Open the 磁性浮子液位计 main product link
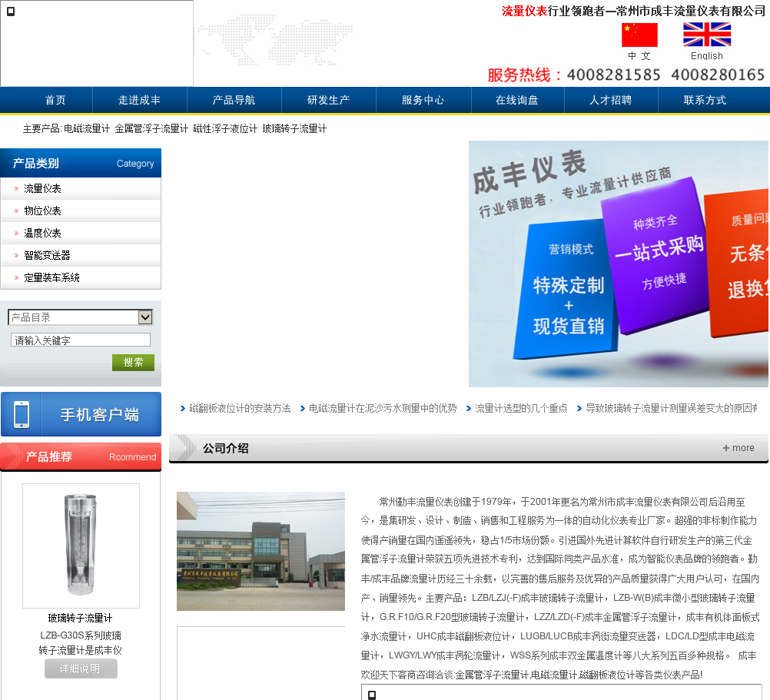 point(225,128)
